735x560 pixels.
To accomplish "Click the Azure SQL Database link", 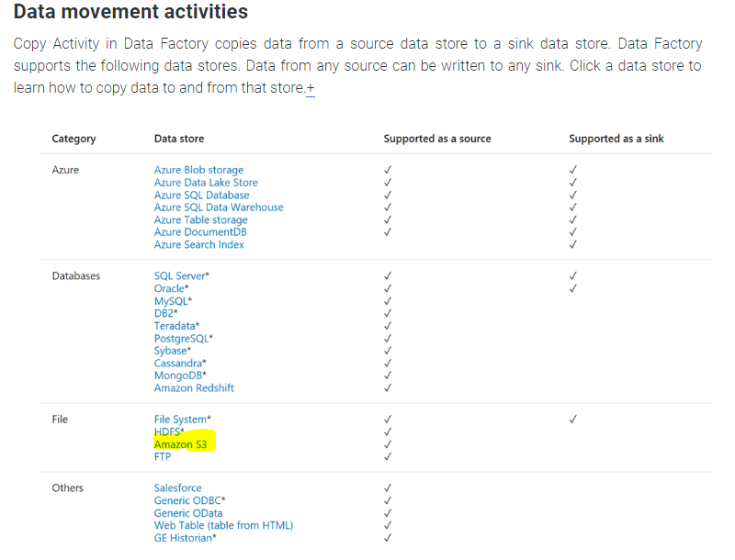I will 201,195.
